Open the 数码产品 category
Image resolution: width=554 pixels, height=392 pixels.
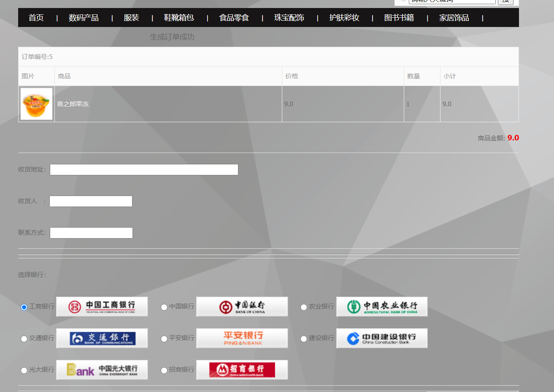pyautogui.click(x=84, y=18)
